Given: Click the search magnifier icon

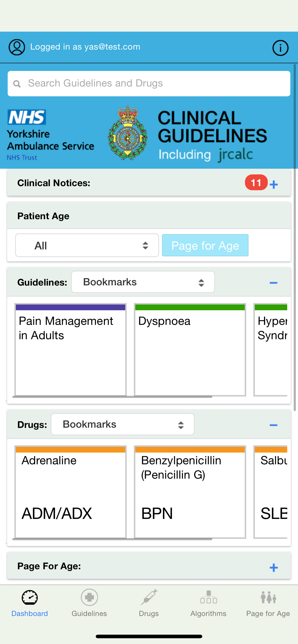Looking at the screenshot, I should tap(17, 84).
